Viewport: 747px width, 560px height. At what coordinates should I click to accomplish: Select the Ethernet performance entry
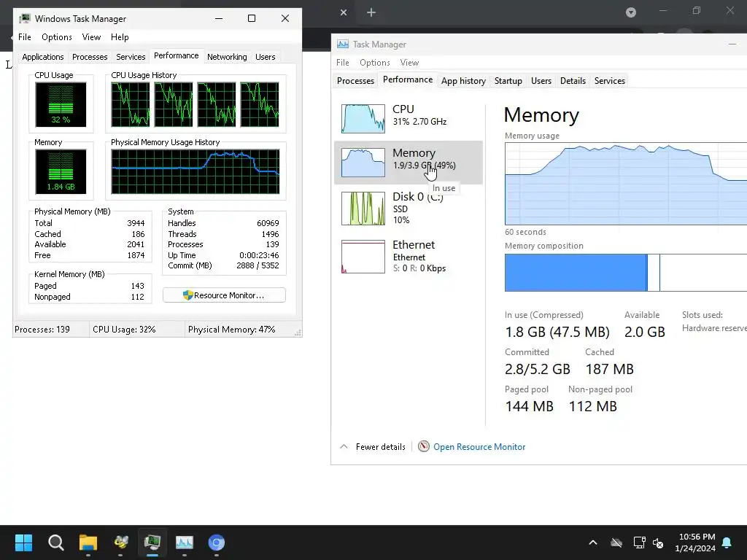coord(409,256)
